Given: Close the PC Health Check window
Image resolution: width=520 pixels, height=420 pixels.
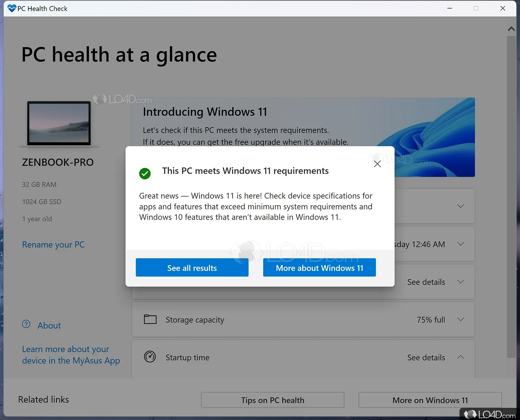Looking at the screenshot, I should click(503, 8).
